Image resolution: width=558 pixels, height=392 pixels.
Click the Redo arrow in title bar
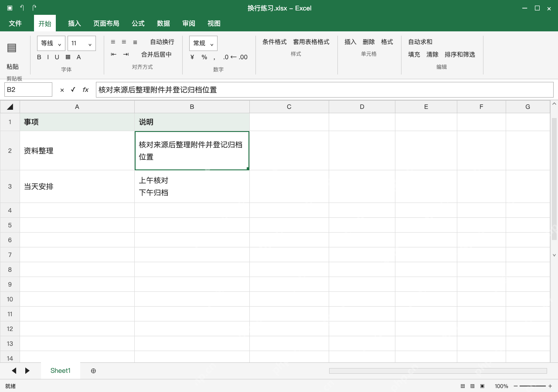pyautogui.click(x=34, y=8)
